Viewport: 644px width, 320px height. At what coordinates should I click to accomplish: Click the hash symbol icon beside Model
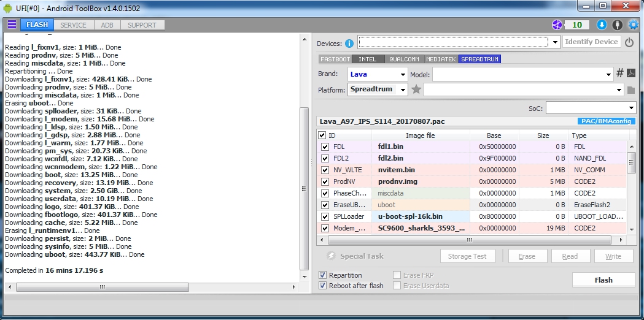pos(620,74)
